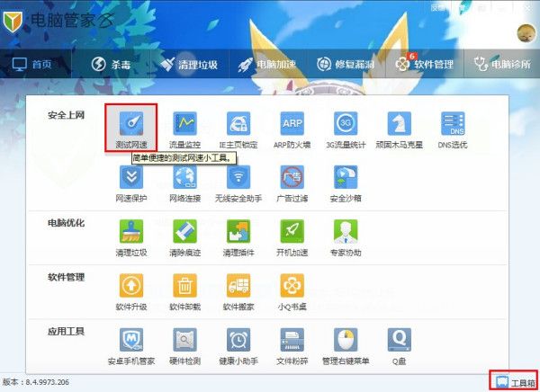Open the DNS选优 tool
Viewport: 540px width, 392px height.
point(453,130)
